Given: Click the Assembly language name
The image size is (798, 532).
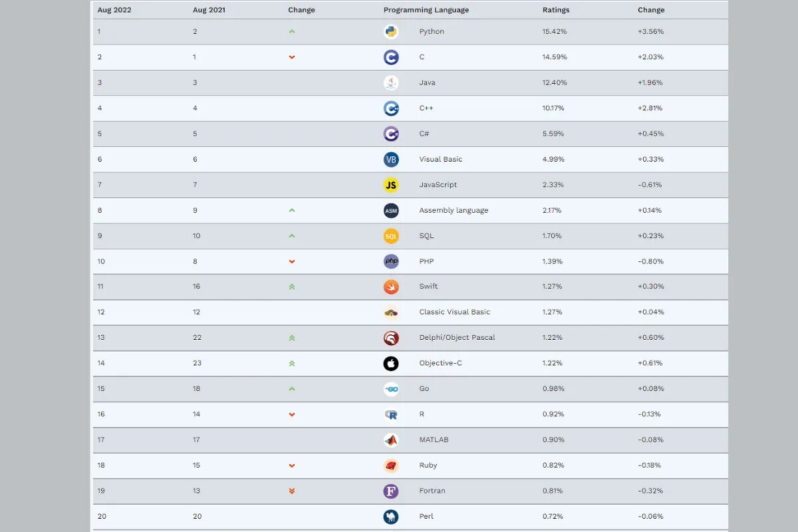Looking at the screenshot, I should point(454,210).
